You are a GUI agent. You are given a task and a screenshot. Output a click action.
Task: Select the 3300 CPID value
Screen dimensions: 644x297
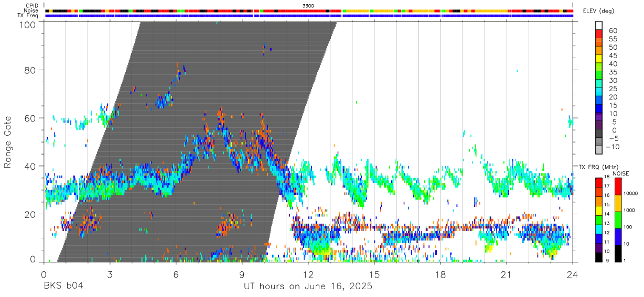pos(308,6)
